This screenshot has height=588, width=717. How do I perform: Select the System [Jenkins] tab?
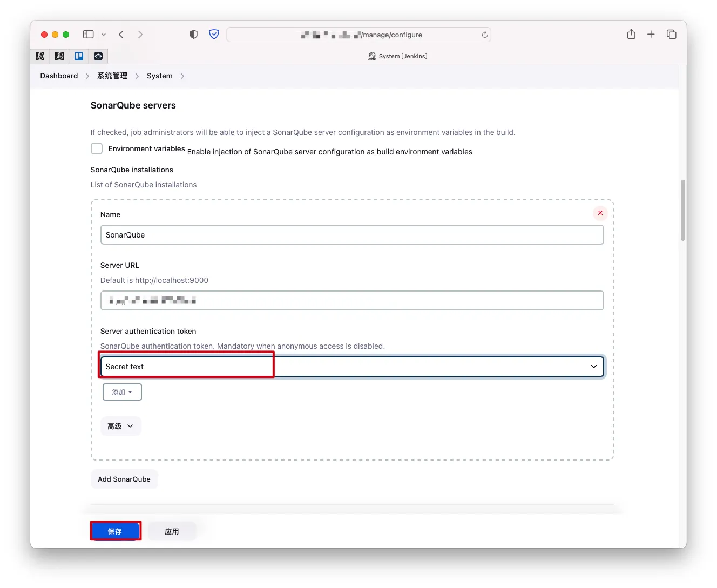[x=397, y=56]
